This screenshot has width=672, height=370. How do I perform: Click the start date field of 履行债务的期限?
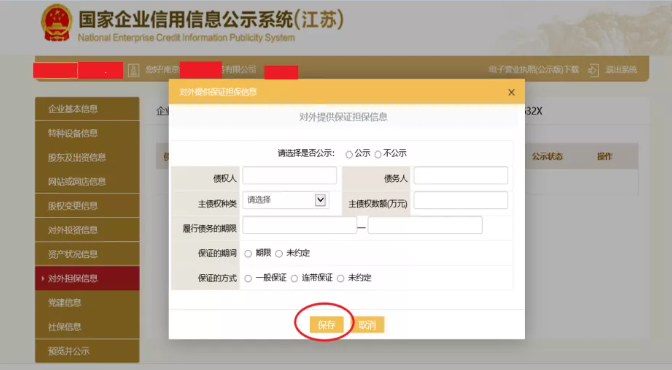(x=300, y=225)
